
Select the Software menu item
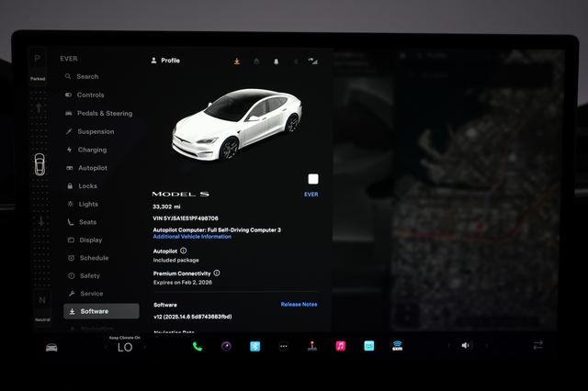pyautogui.click(x=101, y=311)
